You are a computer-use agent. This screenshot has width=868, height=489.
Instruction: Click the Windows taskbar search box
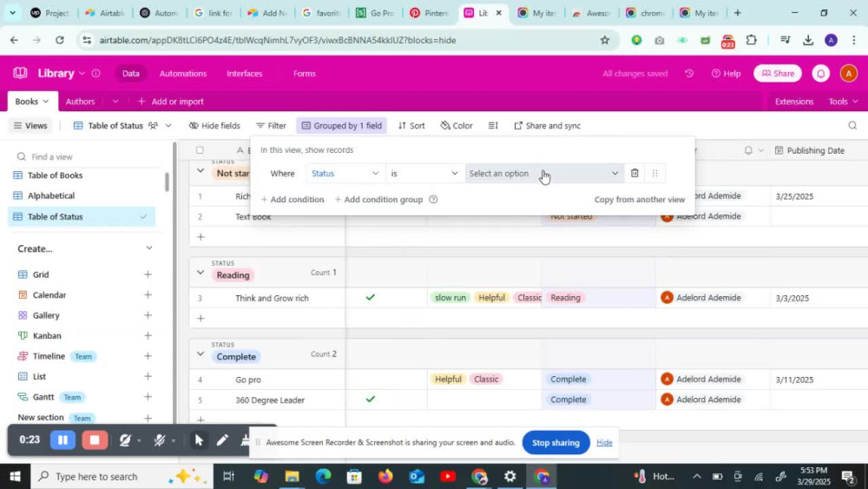[x=122, y=476]
